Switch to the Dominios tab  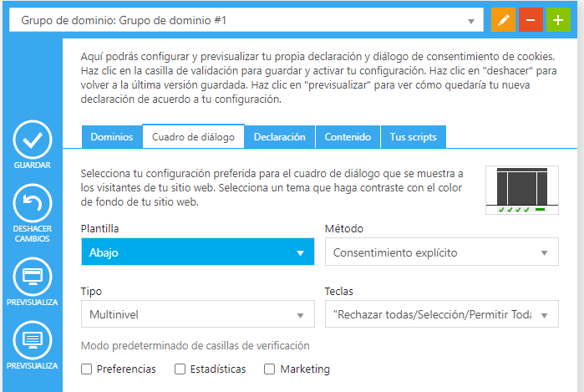coord(112,137)
